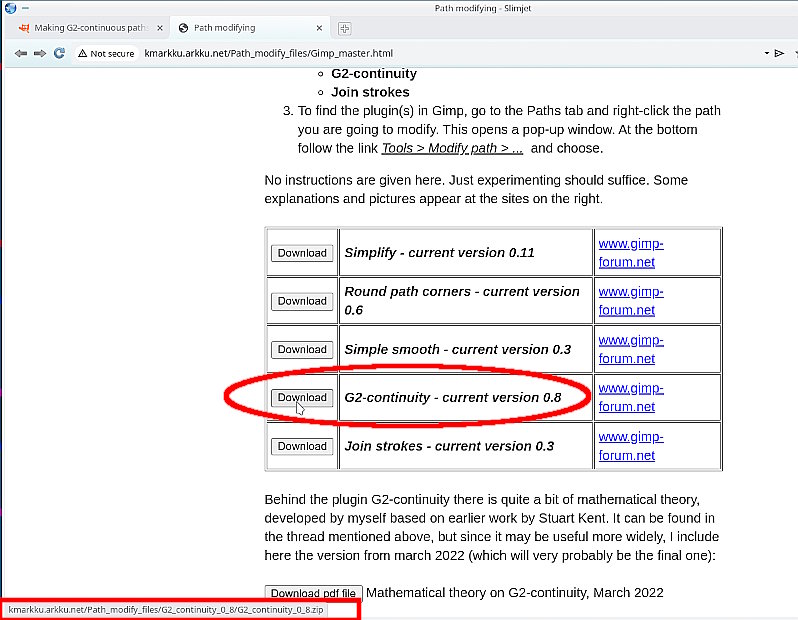Click 'Simplify - current version 0.11' text
798x620 pixels.
point(439,253)
